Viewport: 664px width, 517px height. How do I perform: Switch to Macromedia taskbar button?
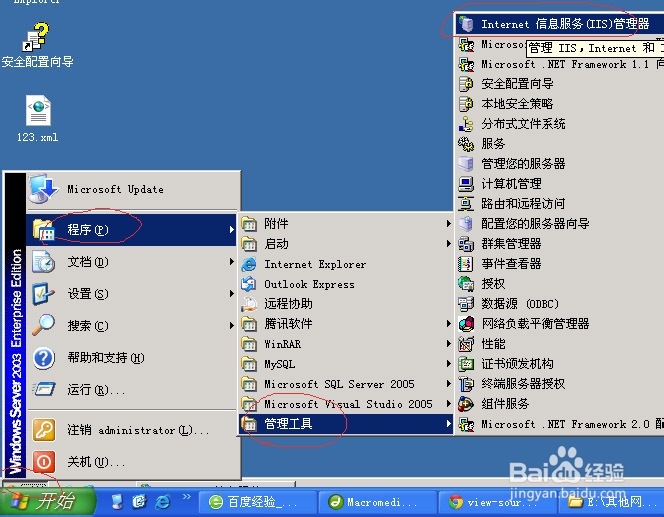[x=377, y=503]
